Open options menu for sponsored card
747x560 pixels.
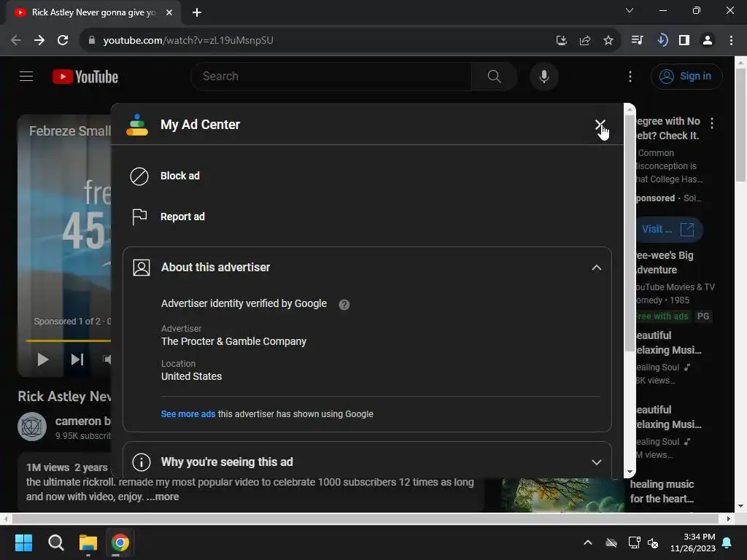(x=712, y=123)
